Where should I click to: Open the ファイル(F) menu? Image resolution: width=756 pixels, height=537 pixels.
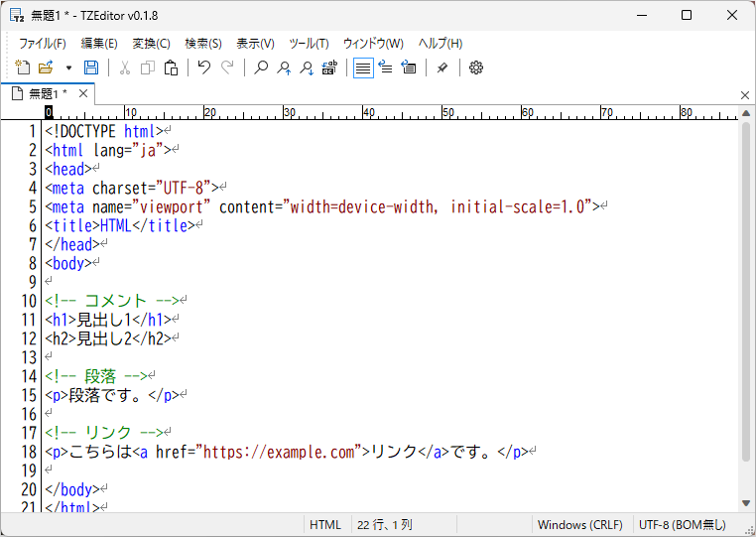click(x=43, y=44)
